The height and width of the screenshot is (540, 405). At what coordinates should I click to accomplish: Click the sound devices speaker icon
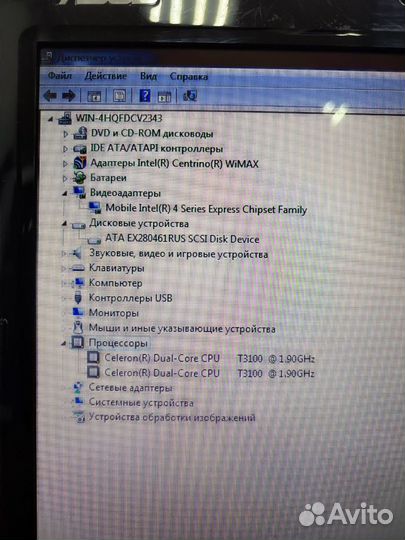pyautogui.click(x=76, y=253)
